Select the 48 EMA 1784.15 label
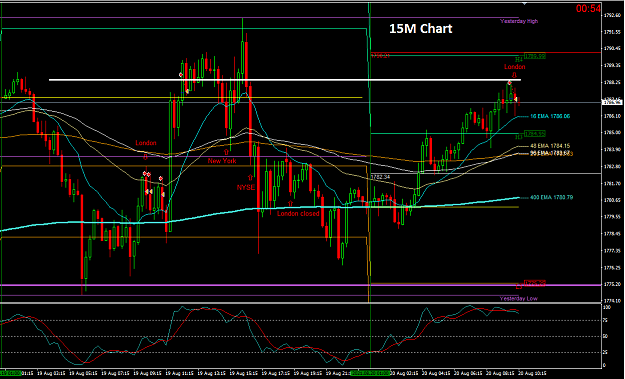This screenshot has height=379, width=625. point(550,146)
